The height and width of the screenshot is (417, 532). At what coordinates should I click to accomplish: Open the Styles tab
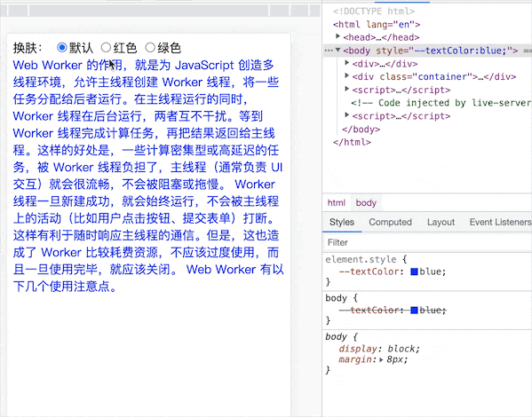(x=342, y=222)
